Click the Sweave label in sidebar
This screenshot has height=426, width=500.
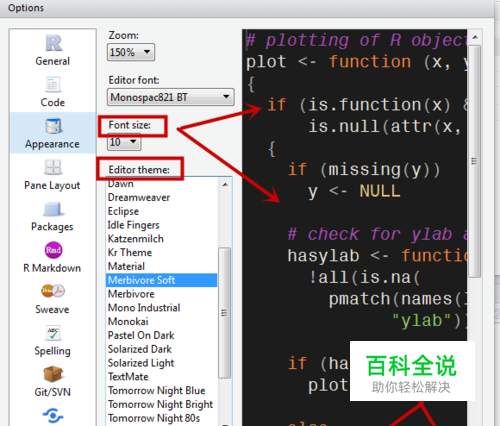(52, 310)
